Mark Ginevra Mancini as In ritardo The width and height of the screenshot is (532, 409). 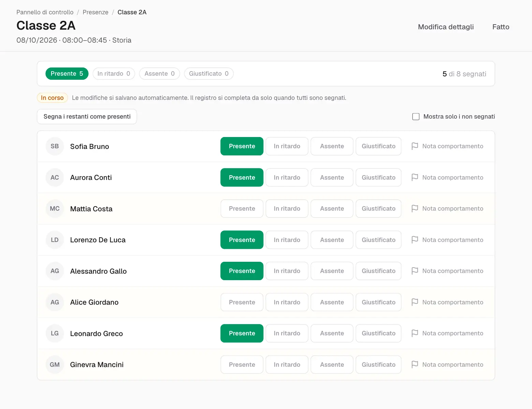(287, 365)
